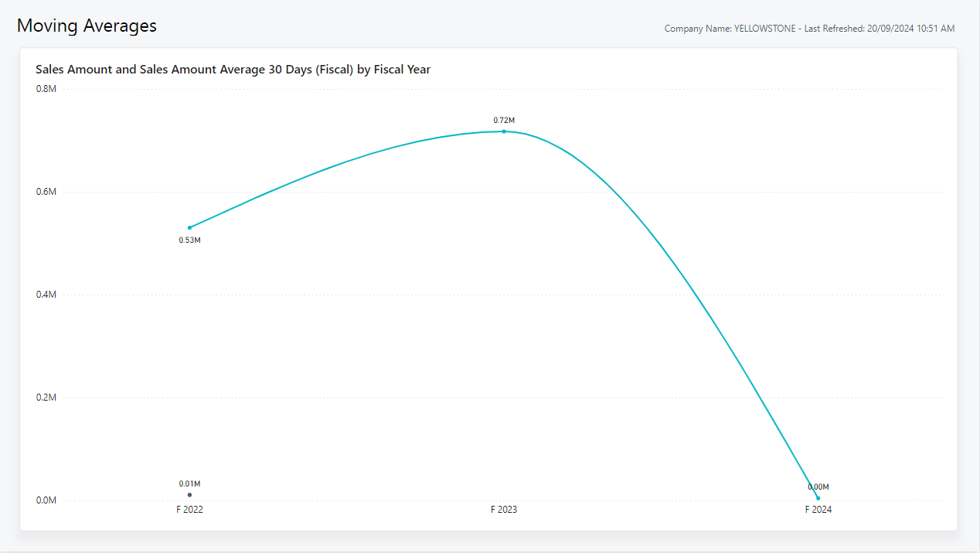Select the dark 0.01M marker at F 2022
This screenshot has height=553, width=980.
tap(189, 495)
